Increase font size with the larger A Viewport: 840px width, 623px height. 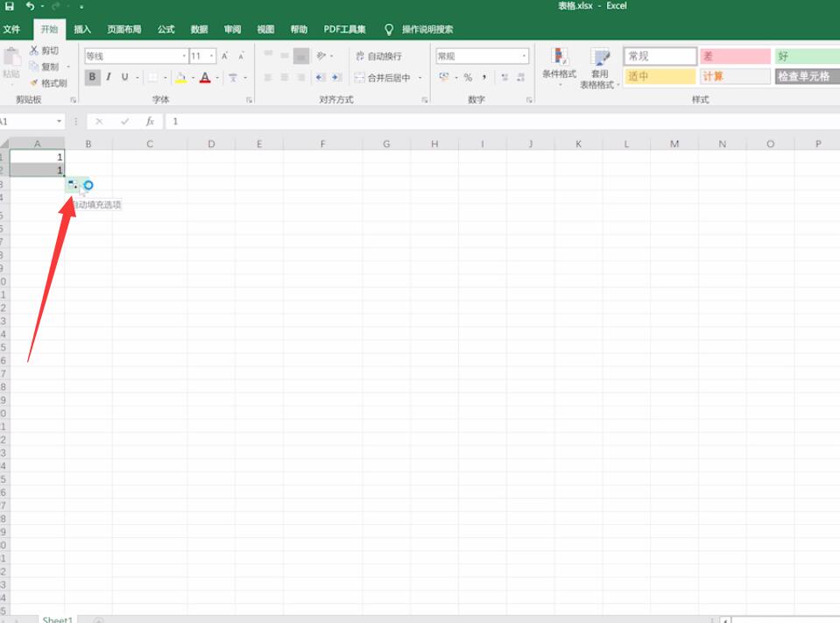click(x=225, y=56)
